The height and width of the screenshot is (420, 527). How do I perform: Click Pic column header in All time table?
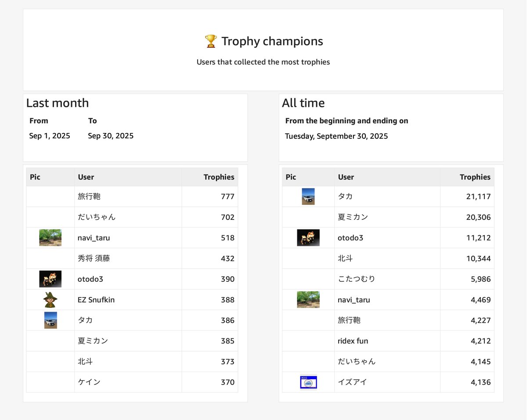coord(291,177)
